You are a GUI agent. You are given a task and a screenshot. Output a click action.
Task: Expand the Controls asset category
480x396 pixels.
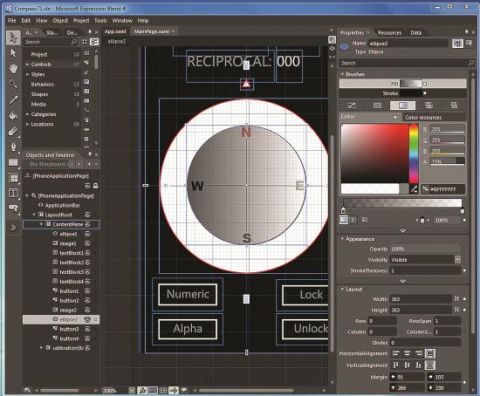click(x=27, y=64)
